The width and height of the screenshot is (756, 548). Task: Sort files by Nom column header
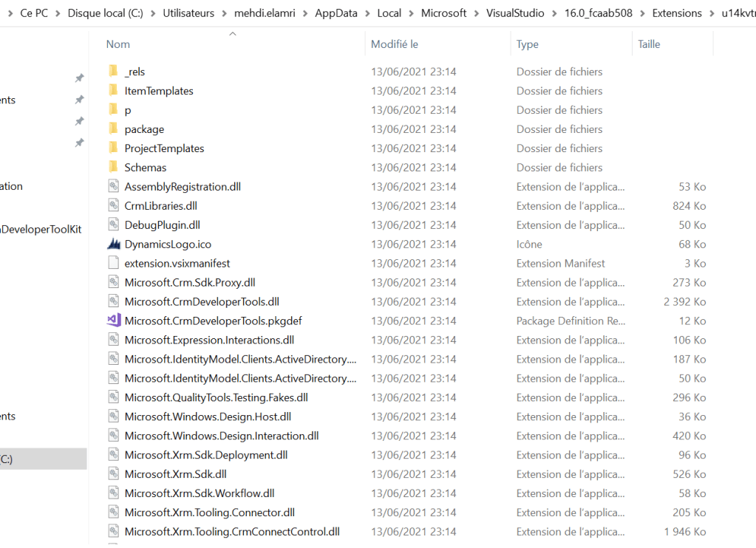click(118, 44)
